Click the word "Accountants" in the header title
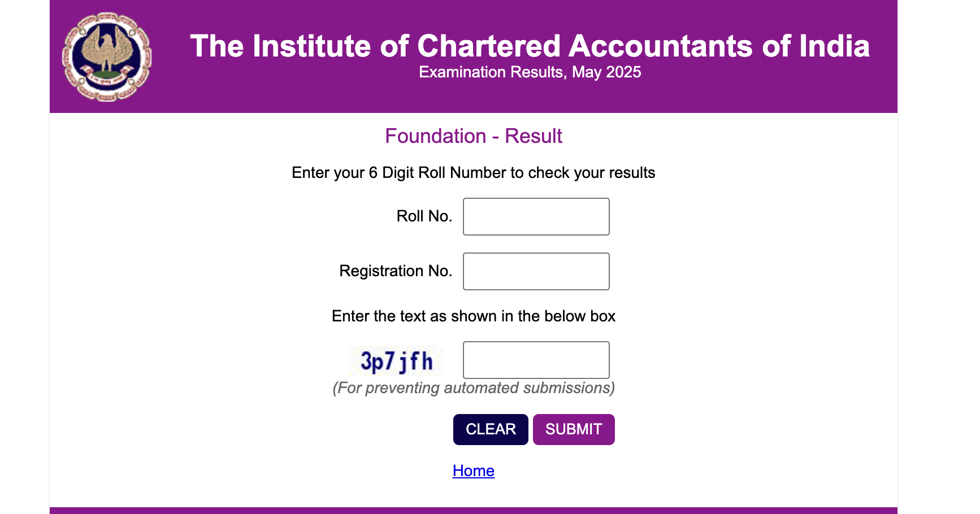The height and width of the screenshot is (514, 980). [661, 46]
